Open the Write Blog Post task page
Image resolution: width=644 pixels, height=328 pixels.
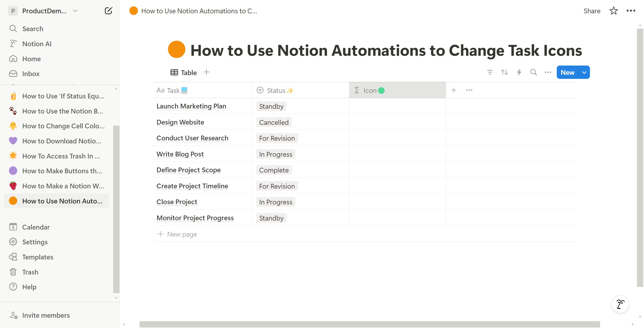180,154
